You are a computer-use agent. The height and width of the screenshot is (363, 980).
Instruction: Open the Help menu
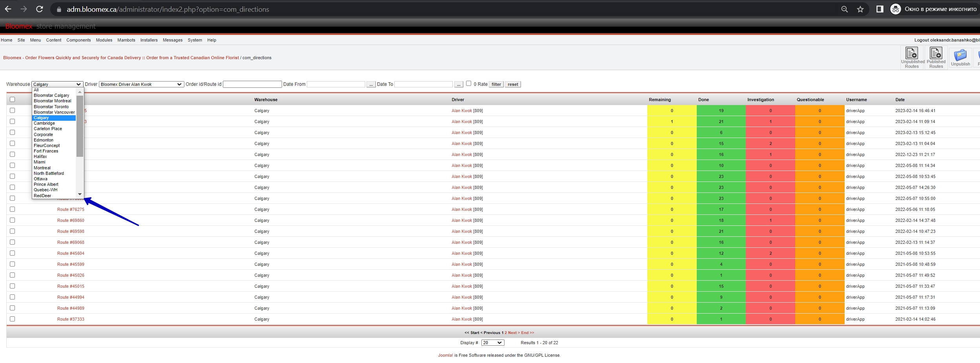coord(212,40)
